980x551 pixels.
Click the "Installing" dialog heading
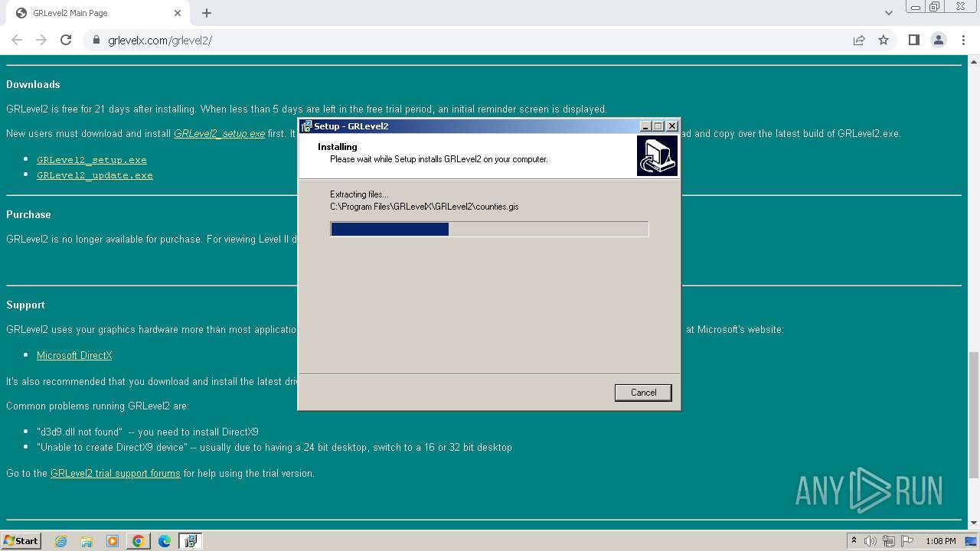pos(338,147)
